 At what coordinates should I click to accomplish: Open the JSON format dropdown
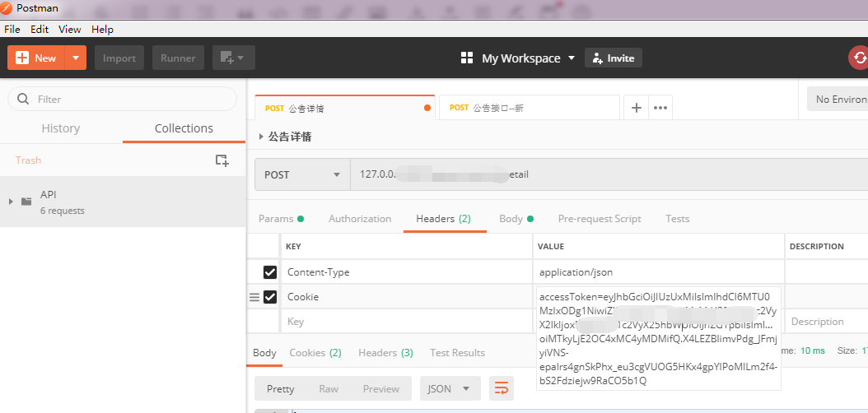450,388
